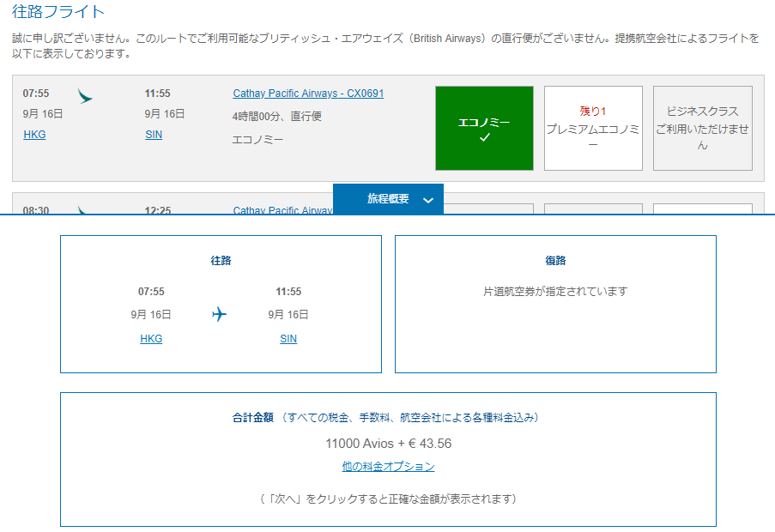This screenshot has height=532, width=775.
Task: Open the 他の料金オプション link
Action: pyautogui.click(x=388, y=466)
